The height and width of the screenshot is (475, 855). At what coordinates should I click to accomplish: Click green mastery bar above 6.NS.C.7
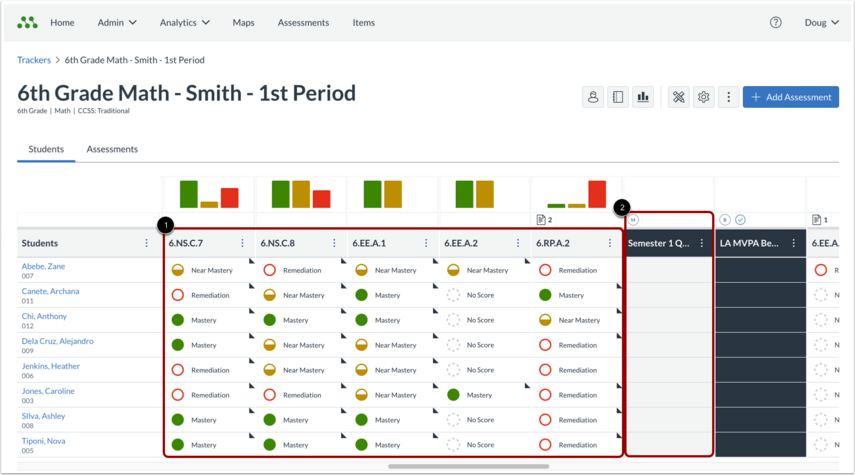[189, 194]
